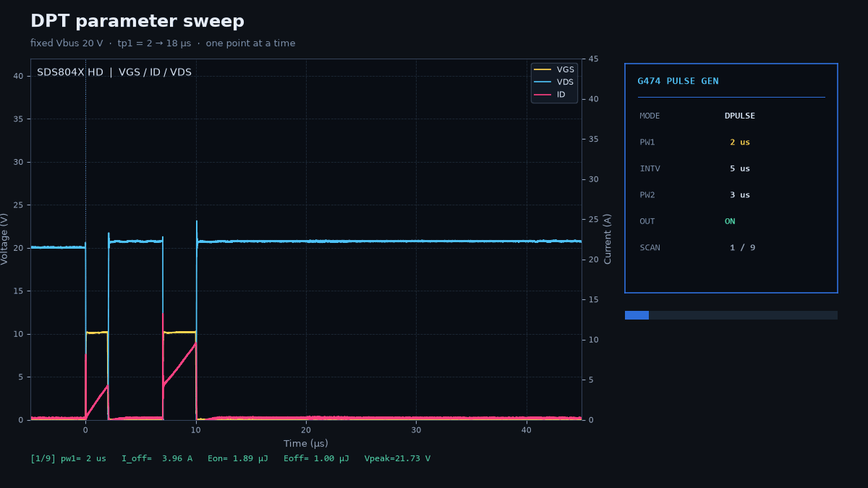Click the VDS label in the legend

coord(565,82)
